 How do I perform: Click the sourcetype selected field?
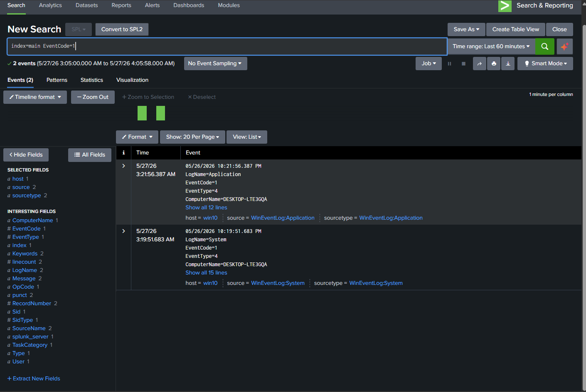27,196
